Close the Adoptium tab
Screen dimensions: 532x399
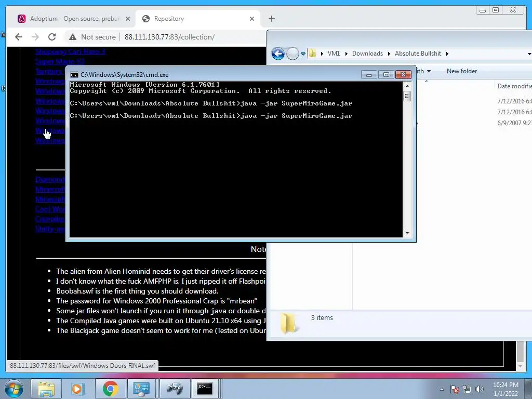coord(128,19)
